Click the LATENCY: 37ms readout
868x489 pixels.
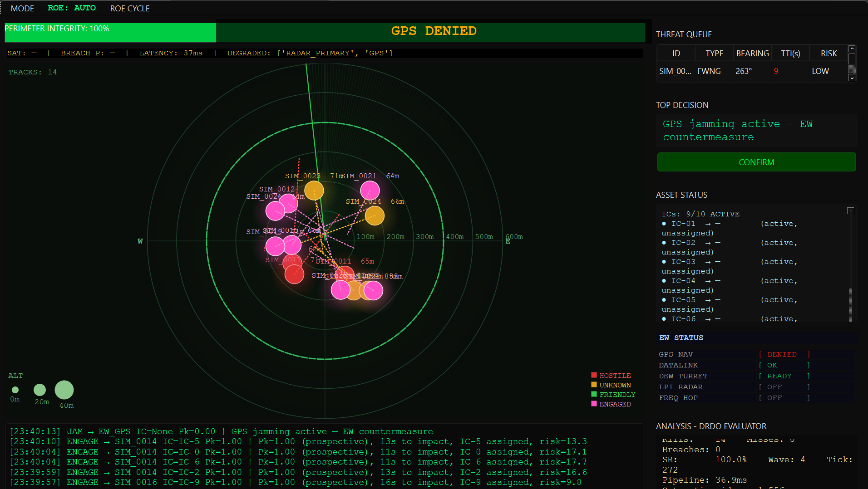click(171, 53)
